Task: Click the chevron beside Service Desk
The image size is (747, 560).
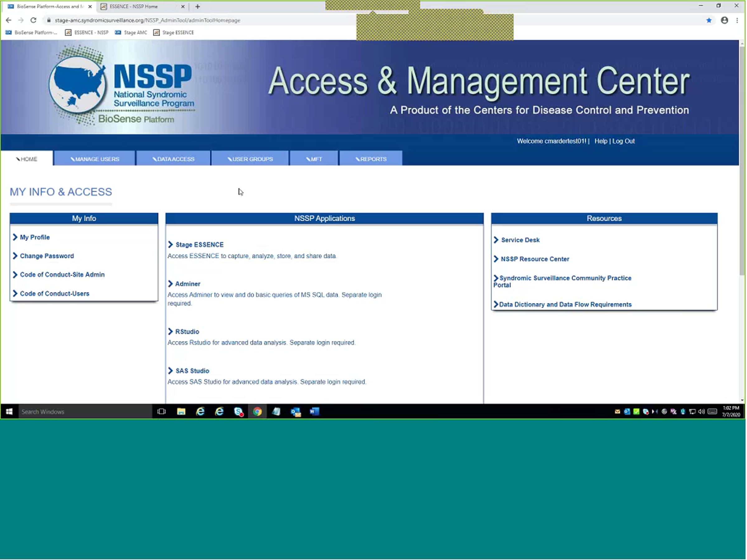Action: (496, 240)
